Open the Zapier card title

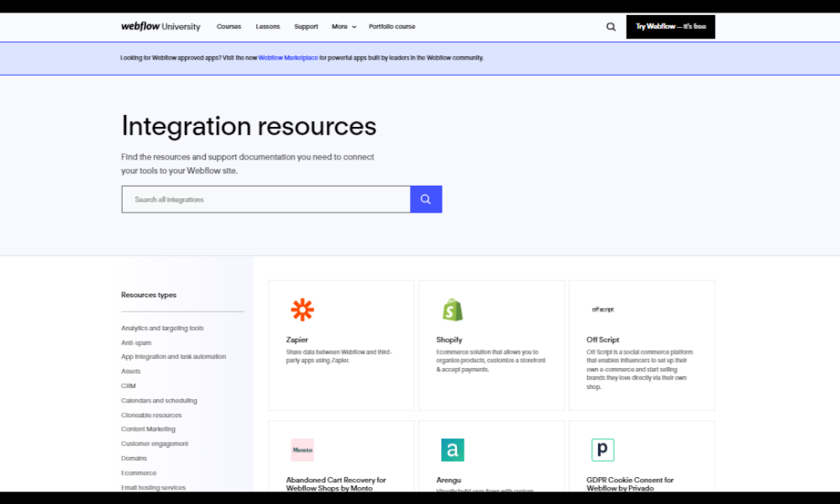pyautogui.click(x=297, y=339)
